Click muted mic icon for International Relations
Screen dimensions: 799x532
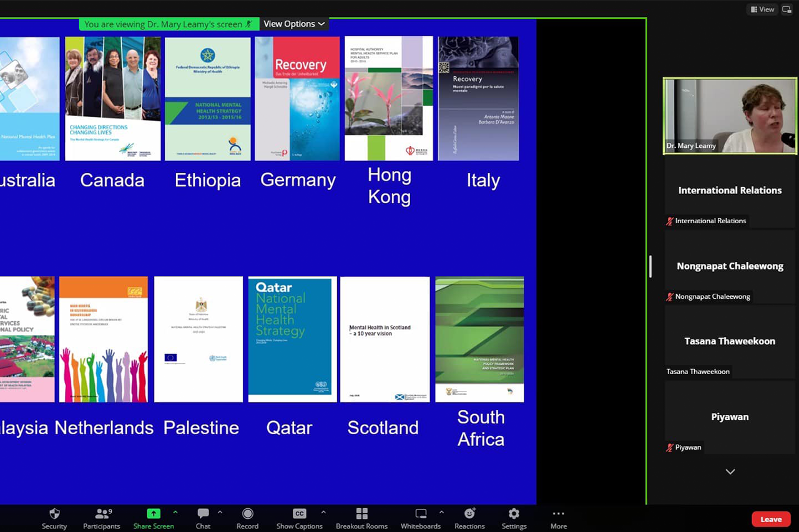point(670,221)
